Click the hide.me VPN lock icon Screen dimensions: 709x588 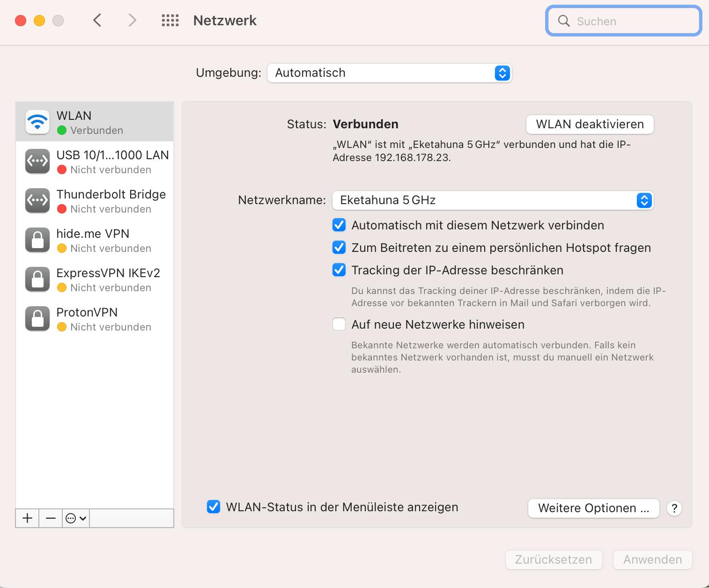[x=37, y=240]
